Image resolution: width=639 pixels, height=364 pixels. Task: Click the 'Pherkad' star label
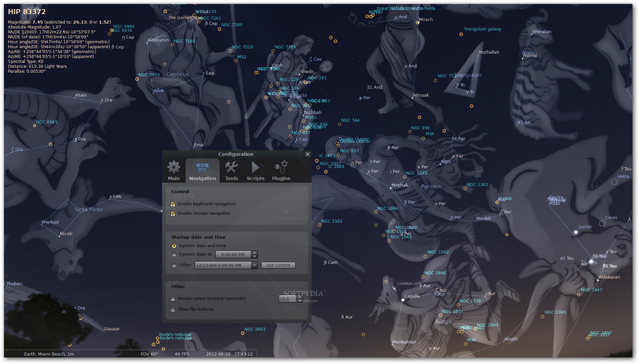click(x=50, y=222)
